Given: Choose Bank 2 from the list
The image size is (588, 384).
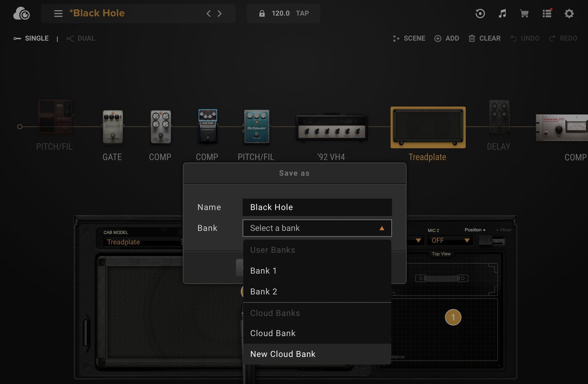Looking at the screenshot, I should [317, 292].
